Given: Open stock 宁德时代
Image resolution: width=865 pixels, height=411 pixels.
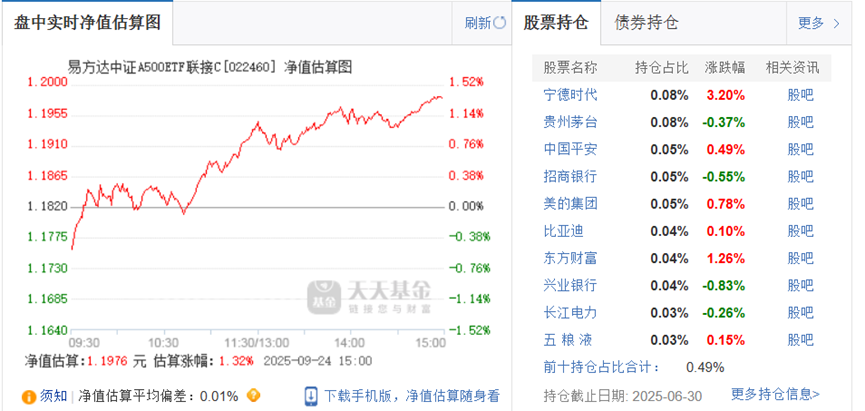Looking at the screenshot, I should pos(570,95).
